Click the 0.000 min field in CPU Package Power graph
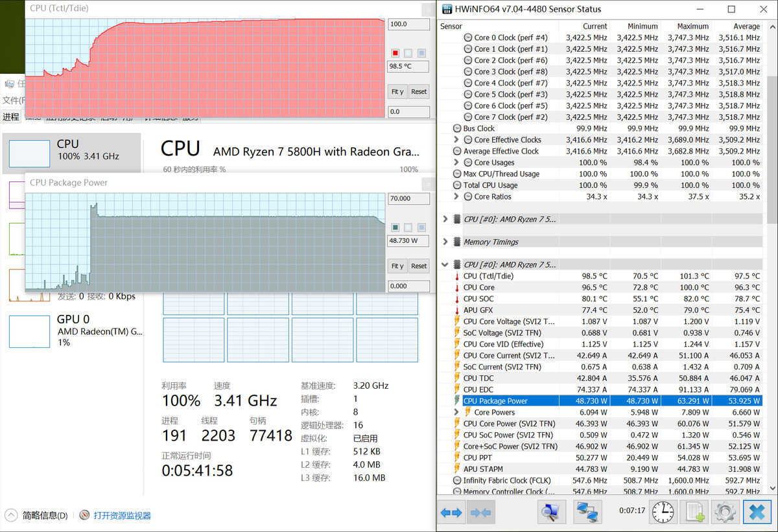The height and width of the screenshot is (532, 778). pos(408,286)
